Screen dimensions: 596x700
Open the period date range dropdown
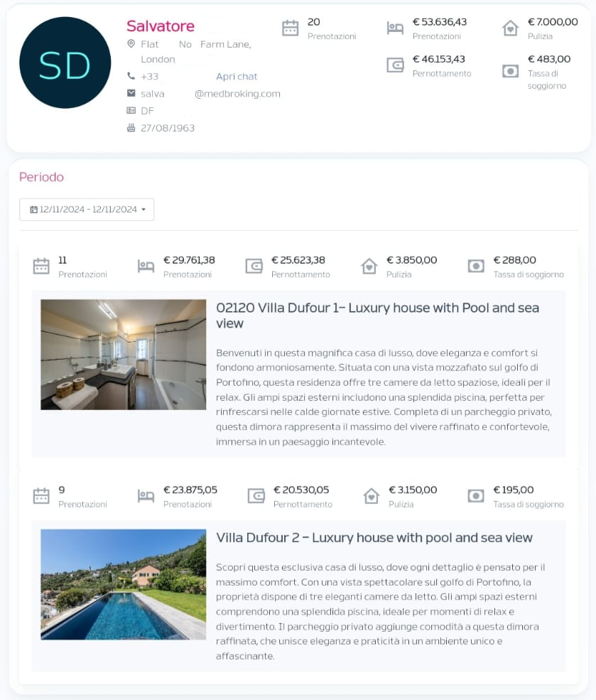[87, 210]
